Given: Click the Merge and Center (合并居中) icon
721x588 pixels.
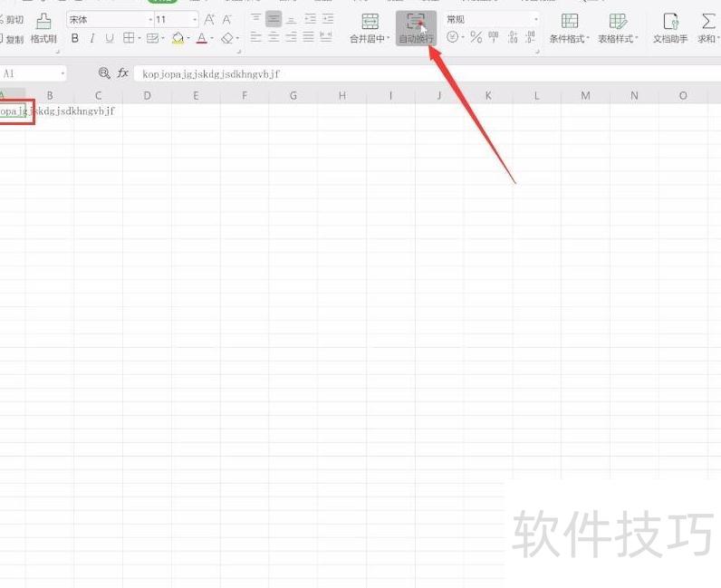Looking at the screenshot, I should pyautogui.click(x=370, y=22).
